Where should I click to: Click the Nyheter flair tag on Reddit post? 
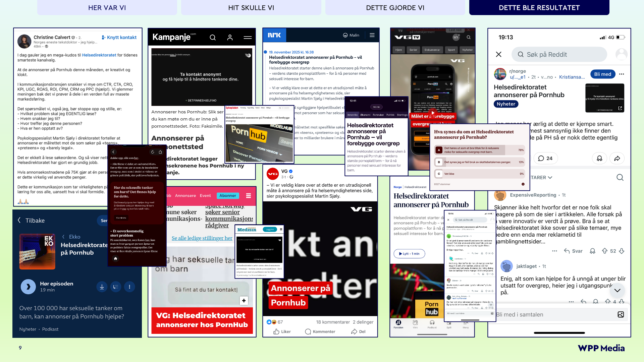pyautogui.click(x=506, y=104)
